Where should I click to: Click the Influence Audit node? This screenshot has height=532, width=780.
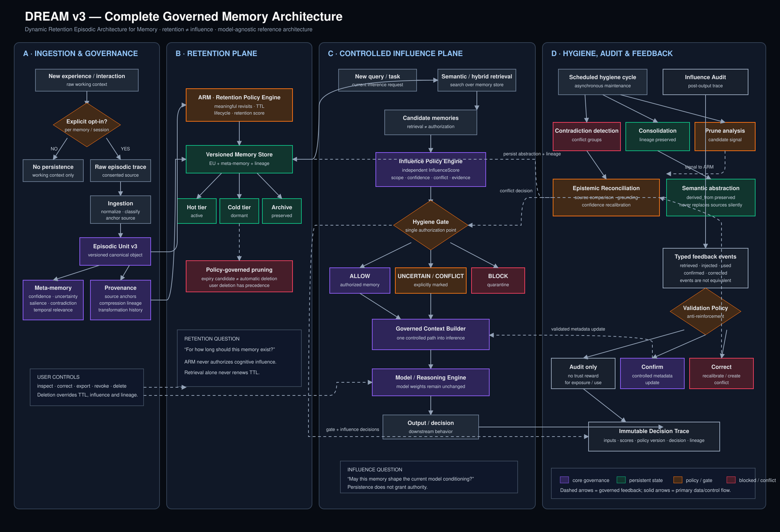pos(705,82)
